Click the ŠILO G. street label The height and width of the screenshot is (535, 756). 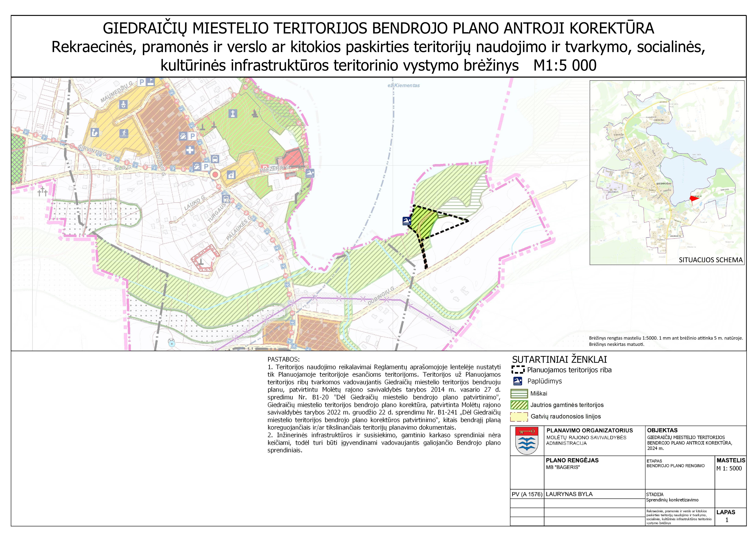(x=123, y=168)
